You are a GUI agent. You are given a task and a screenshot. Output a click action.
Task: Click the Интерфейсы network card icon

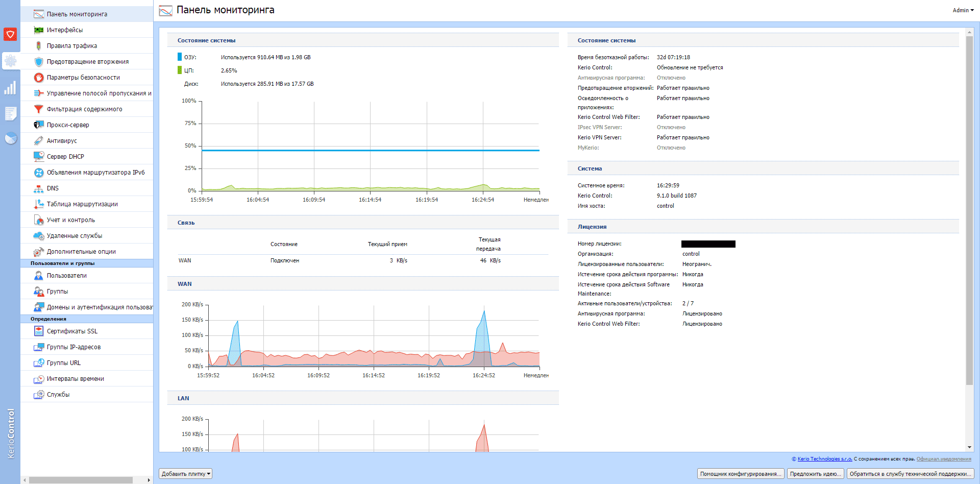coord(39,30)
